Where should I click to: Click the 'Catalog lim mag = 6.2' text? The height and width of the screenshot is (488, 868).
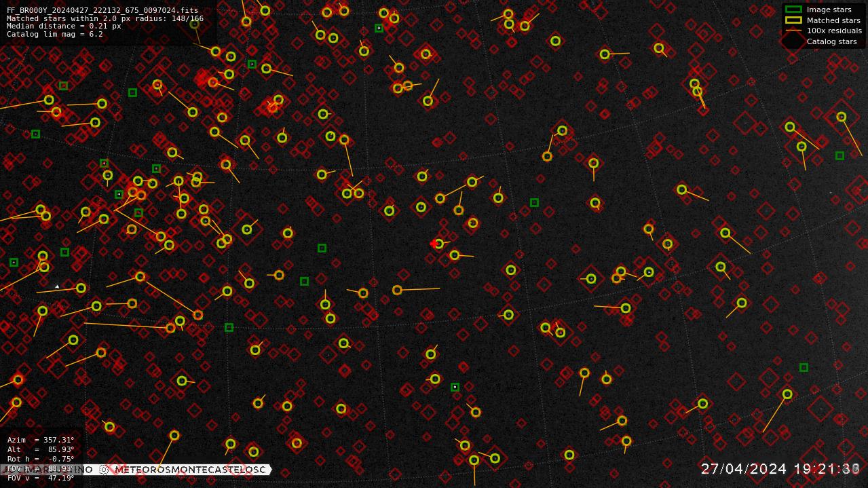click(x=55, y=34)
